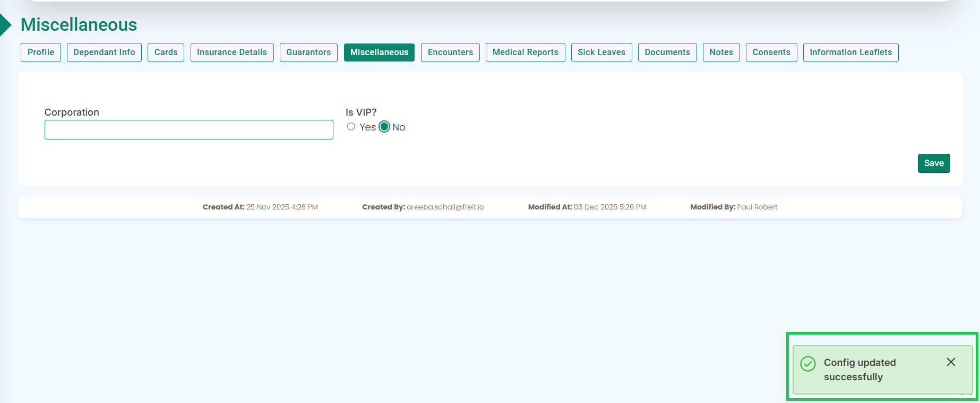Select the active Miscellaneous tab
980x403 pixels.
point(379,52)
